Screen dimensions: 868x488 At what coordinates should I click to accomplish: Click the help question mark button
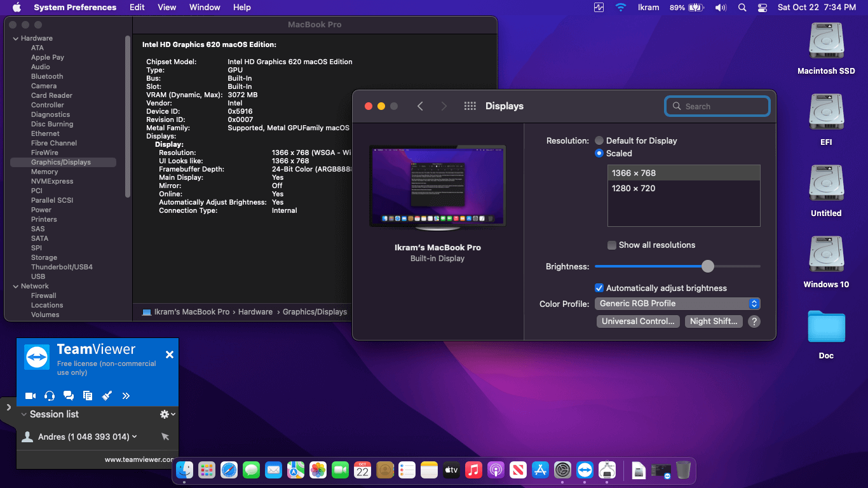coord(754,322)
